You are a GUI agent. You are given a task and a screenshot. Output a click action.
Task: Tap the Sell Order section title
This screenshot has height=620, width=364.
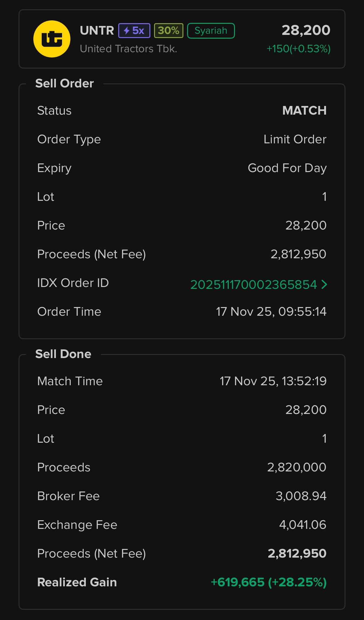65,83
